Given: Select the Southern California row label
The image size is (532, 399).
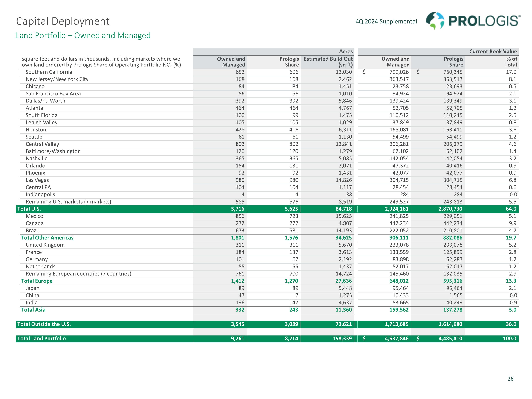Looking at the screenshot, I should 49,72.
